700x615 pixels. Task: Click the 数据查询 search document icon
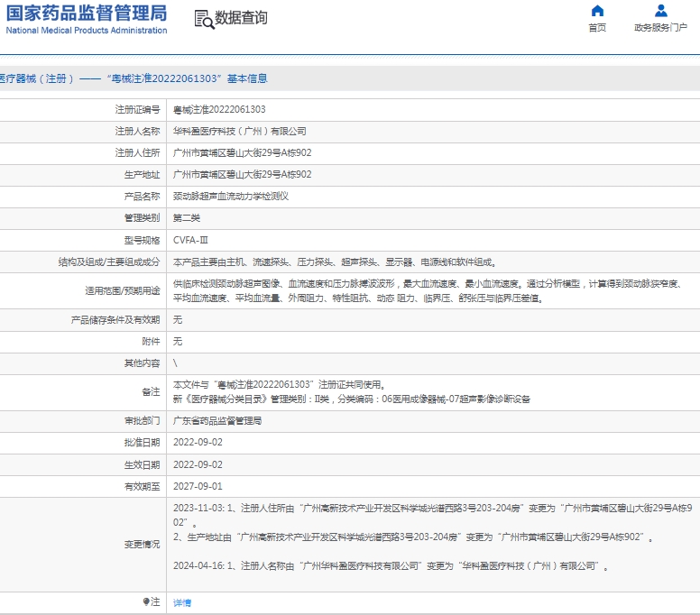click(205, 19)
